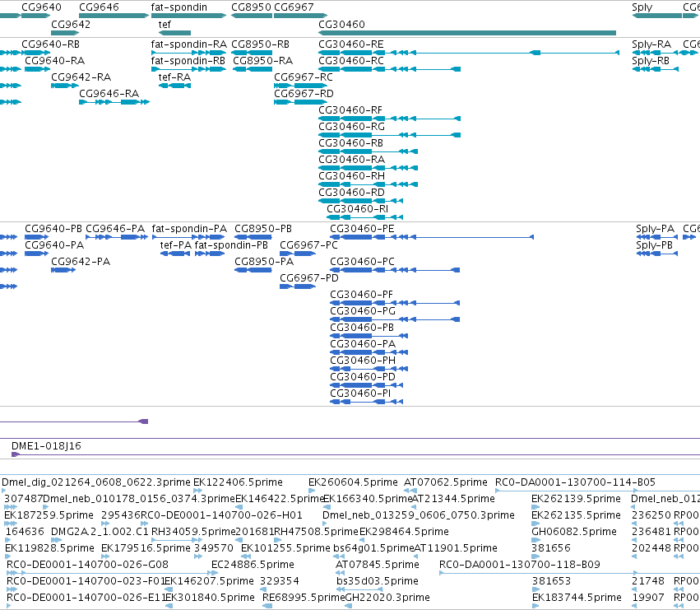The height and width of the screenshot is (610, 700).
Task: Click the CG6967 gene label
Action: coord(294,7)
